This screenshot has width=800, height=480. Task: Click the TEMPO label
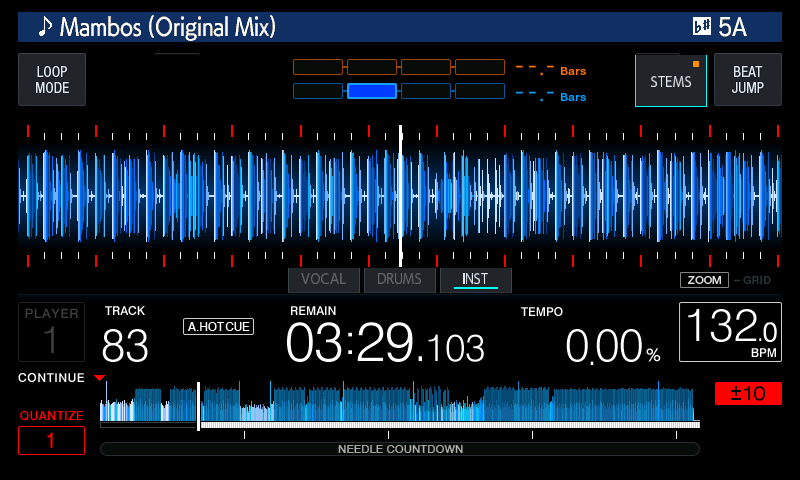coord(541,312)
